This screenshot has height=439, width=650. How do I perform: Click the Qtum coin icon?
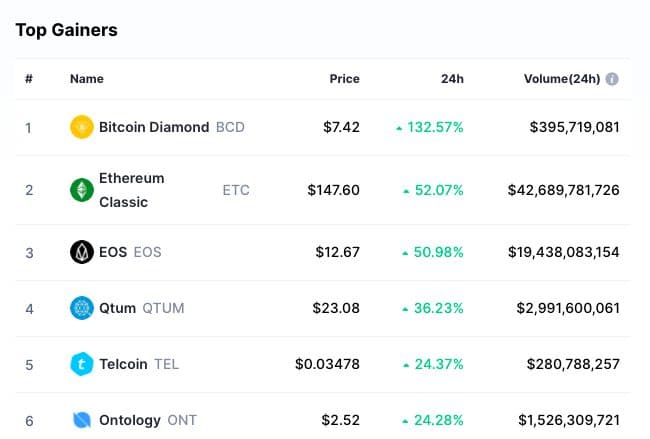[82, 308]
